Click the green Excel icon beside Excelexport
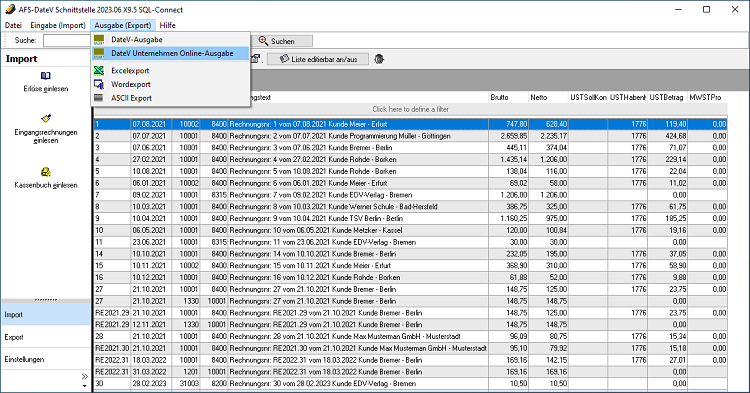 (x=99, y=70)
